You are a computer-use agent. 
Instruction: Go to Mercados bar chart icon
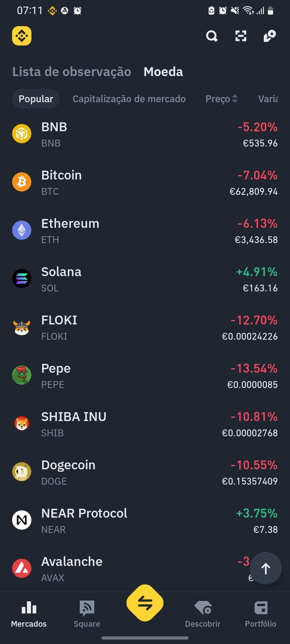29,607
